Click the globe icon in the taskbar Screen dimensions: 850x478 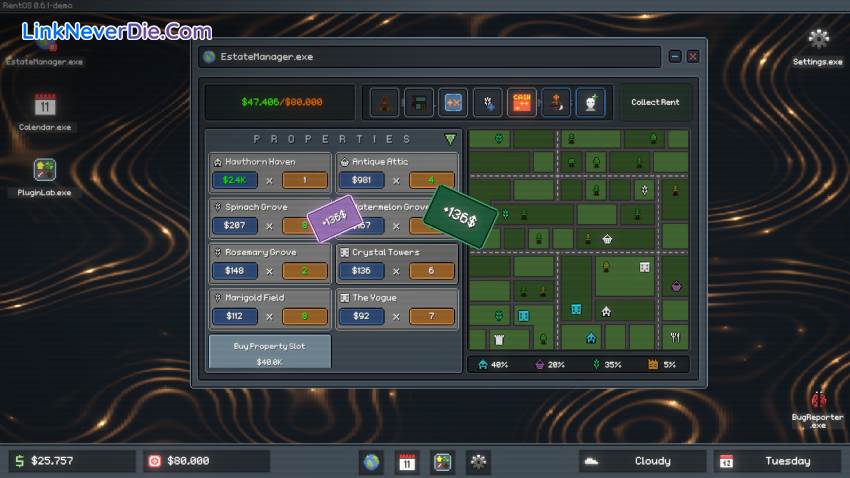click(x=371, y=461)
